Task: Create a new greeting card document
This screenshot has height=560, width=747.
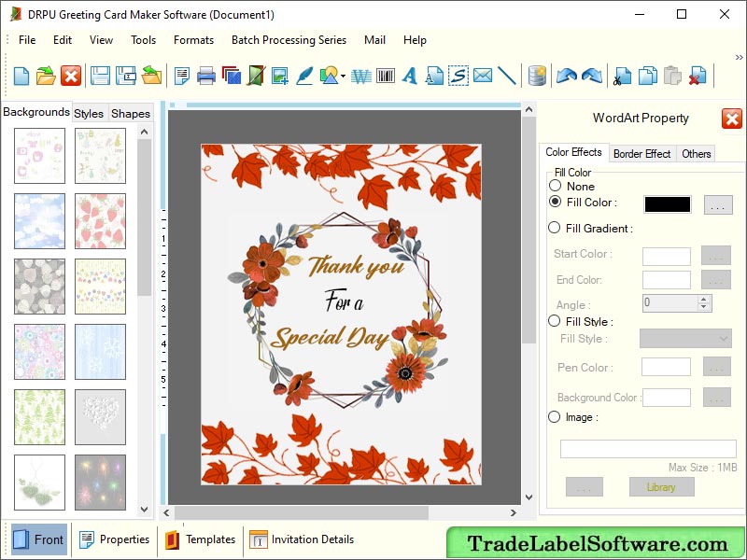Action: 20,77
